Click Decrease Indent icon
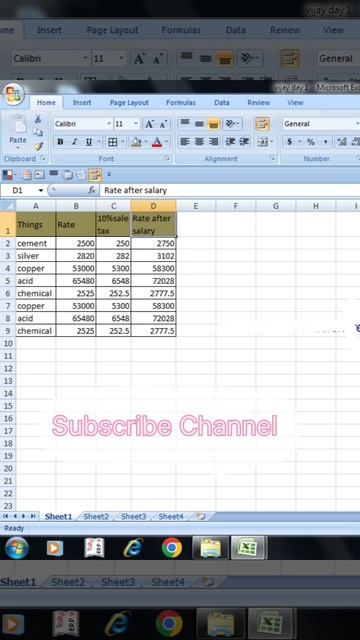The image size is (360, 640). pos(231,142)
